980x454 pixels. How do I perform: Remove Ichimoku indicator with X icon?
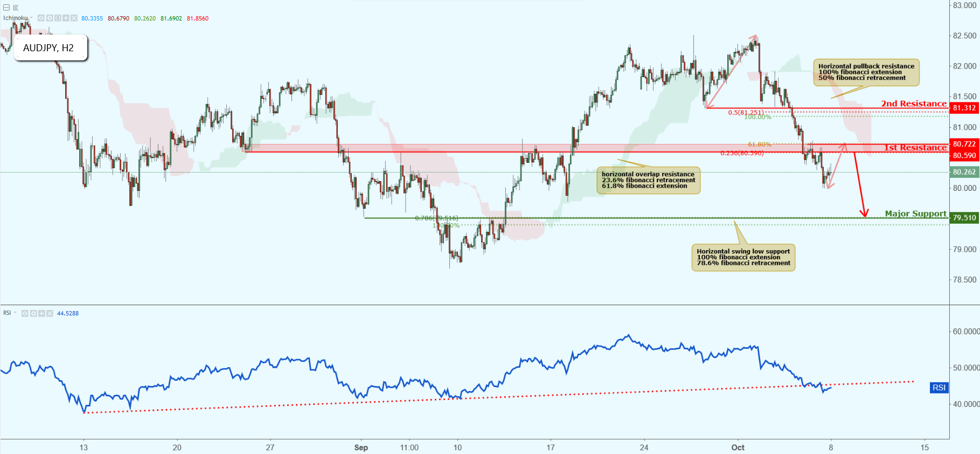[x=74, y=18]
